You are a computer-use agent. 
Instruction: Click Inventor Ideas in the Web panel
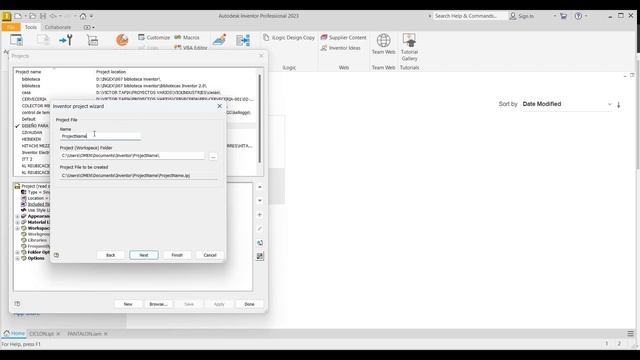(x=340, y=48)
